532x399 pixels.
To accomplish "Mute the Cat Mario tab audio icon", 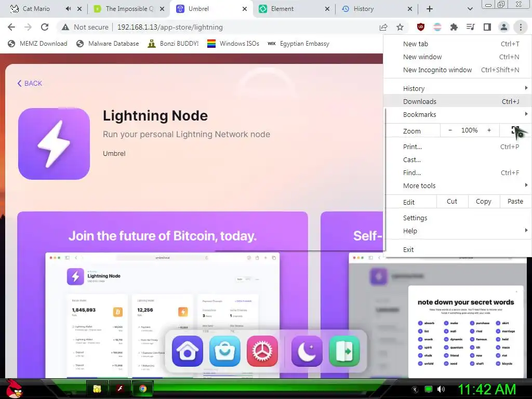I will 68,9.
